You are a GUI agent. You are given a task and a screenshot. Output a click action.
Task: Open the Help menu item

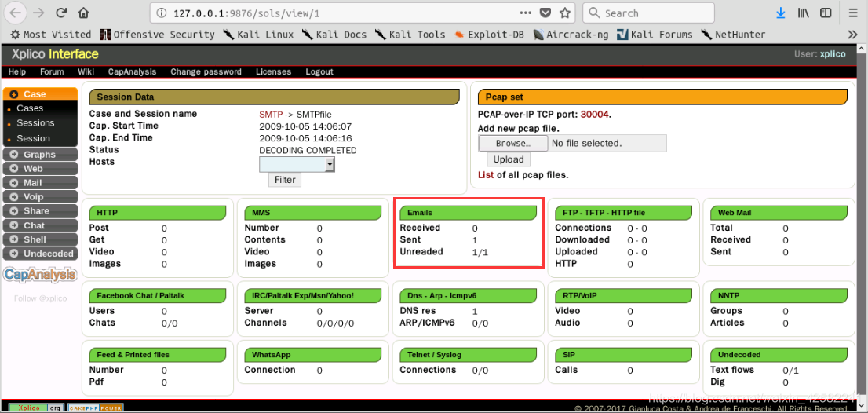(17, 71)
